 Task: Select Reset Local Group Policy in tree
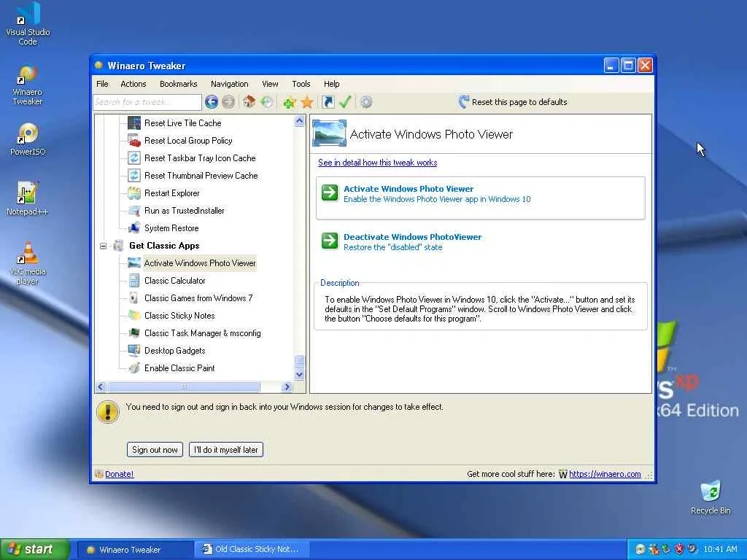click(188, 141)
